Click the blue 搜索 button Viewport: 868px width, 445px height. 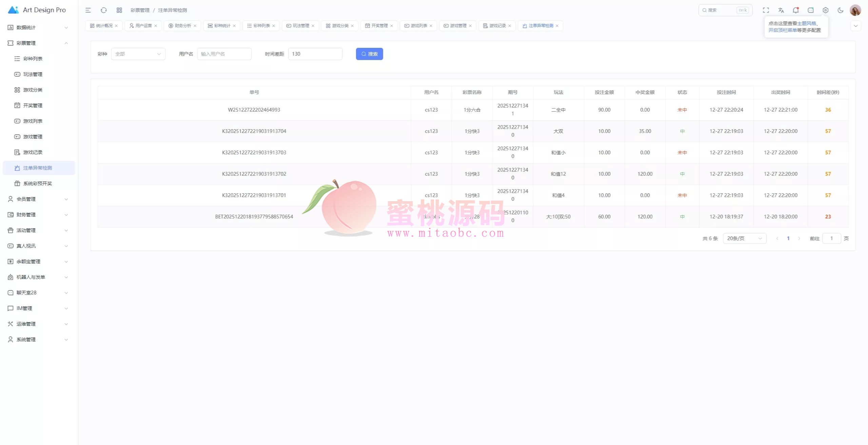369,54
